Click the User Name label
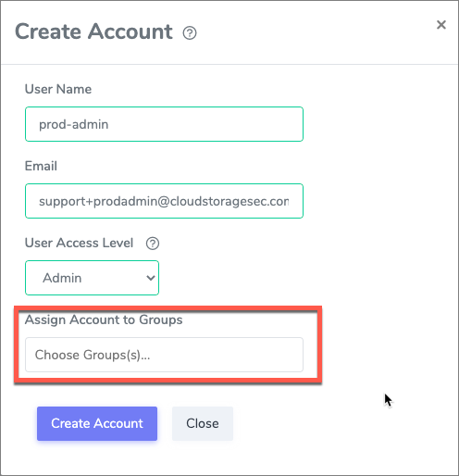Image resolution: width=459 pixels, height=476 pixels. [x=58, y=89]
